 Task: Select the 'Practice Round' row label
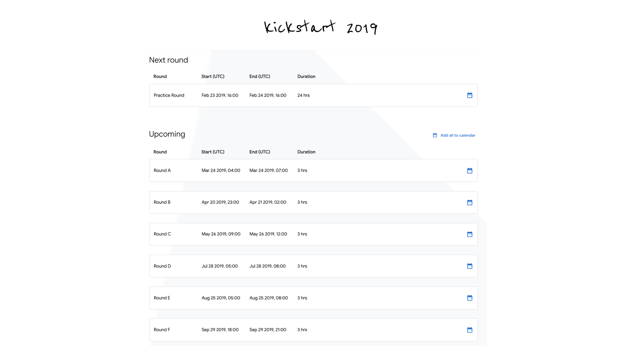(x=169, y=95)
